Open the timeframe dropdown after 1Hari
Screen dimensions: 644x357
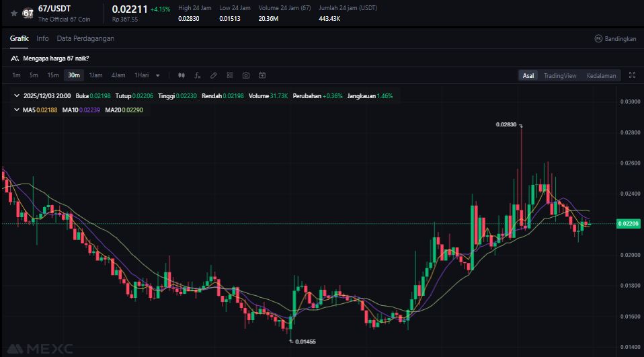click(158, 75)
